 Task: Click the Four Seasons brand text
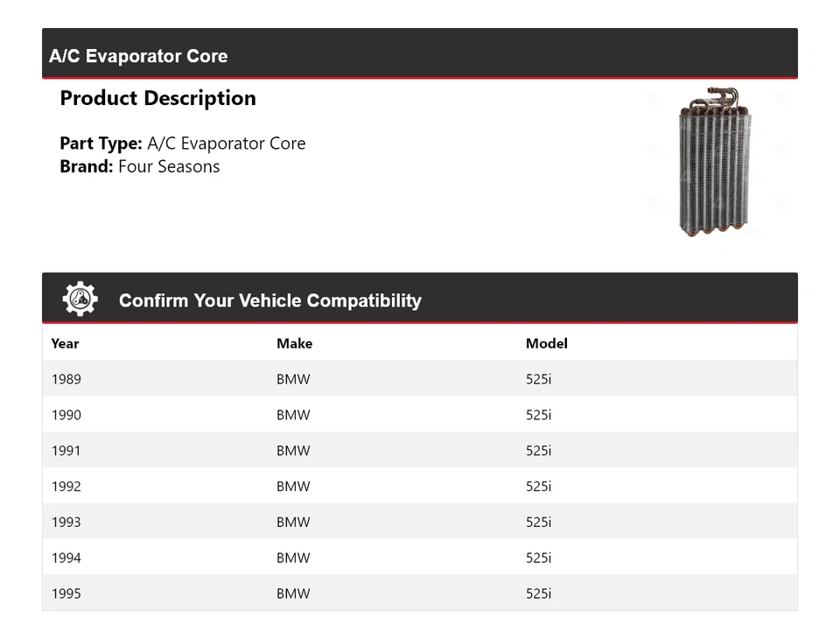pos(169,166)
